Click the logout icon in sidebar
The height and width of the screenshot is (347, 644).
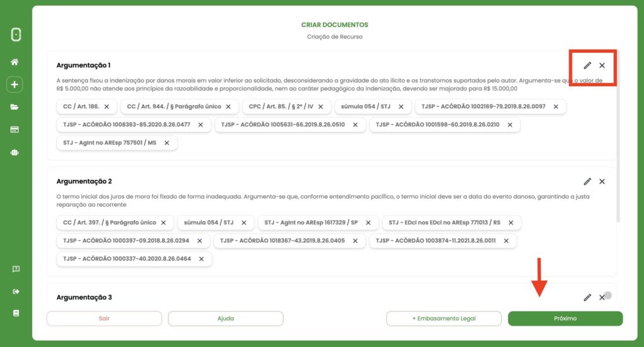tap(16, 291)
